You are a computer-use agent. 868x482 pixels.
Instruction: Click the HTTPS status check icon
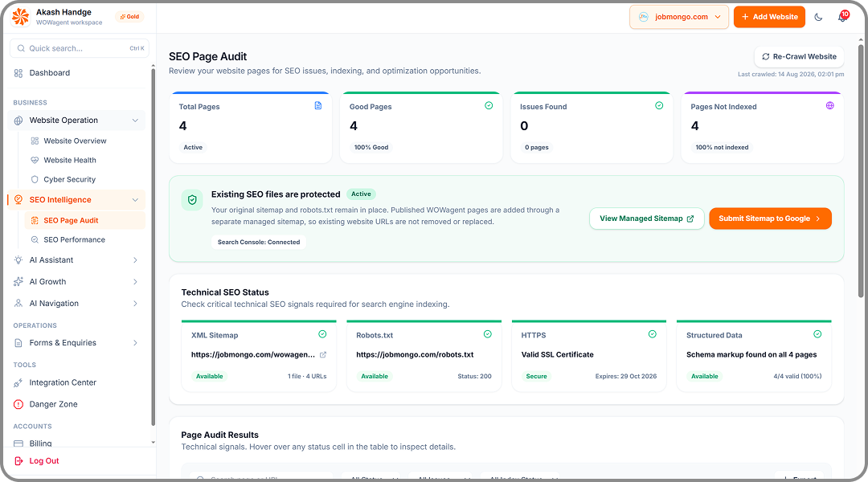(653, 334)
